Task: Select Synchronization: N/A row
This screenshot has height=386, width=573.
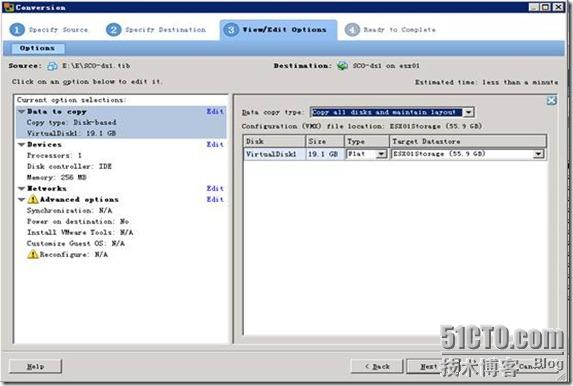Action: click(x=69, y=210)
